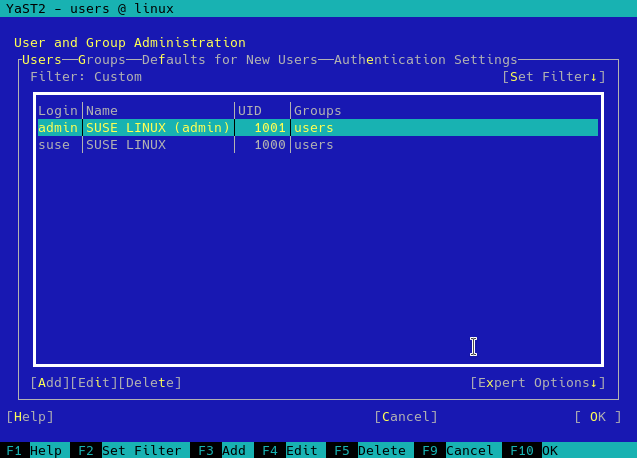Open Authentication Settings tab
Screen dimensions: 637x458
pyautogui.click(x=425, y=60)
